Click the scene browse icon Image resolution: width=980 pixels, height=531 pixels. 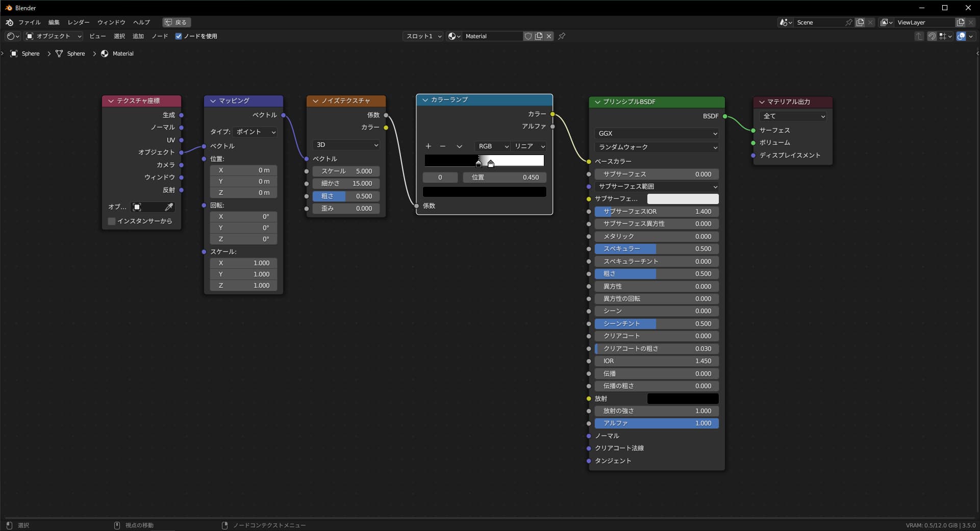tap(786, 22)
